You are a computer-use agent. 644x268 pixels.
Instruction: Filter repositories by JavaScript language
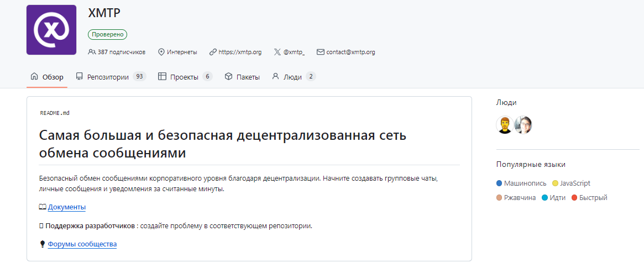coord(575,183)
